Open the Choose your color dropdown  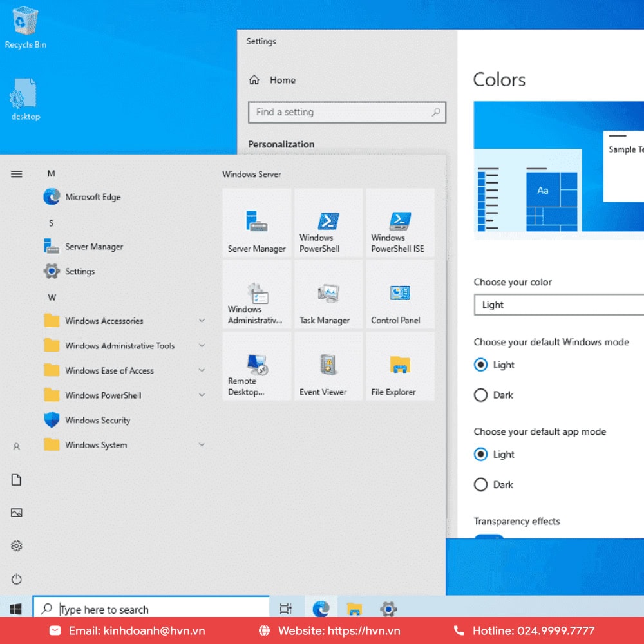pos(558,305)
